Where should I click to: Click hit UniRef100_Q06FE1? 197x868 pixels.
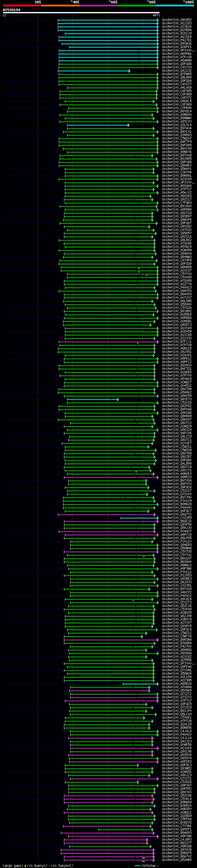[177, 47]
